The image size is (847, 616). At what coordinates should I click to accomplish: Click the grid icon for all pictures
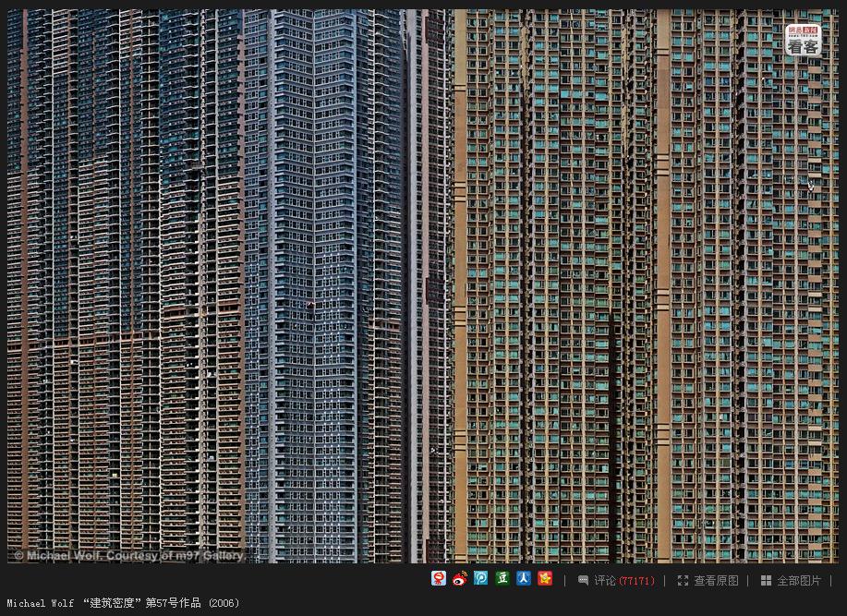[766, 580]
